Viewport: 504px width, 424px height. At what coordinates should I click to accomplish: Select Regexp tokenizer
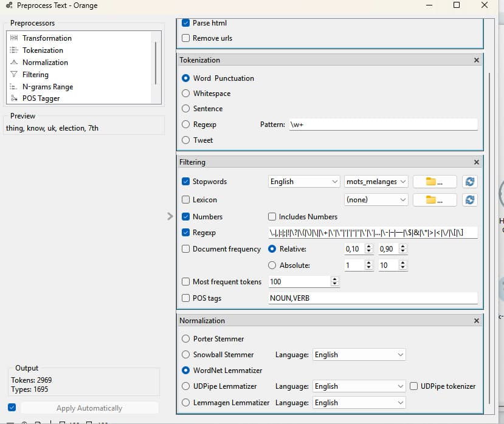tap(185, 125)
